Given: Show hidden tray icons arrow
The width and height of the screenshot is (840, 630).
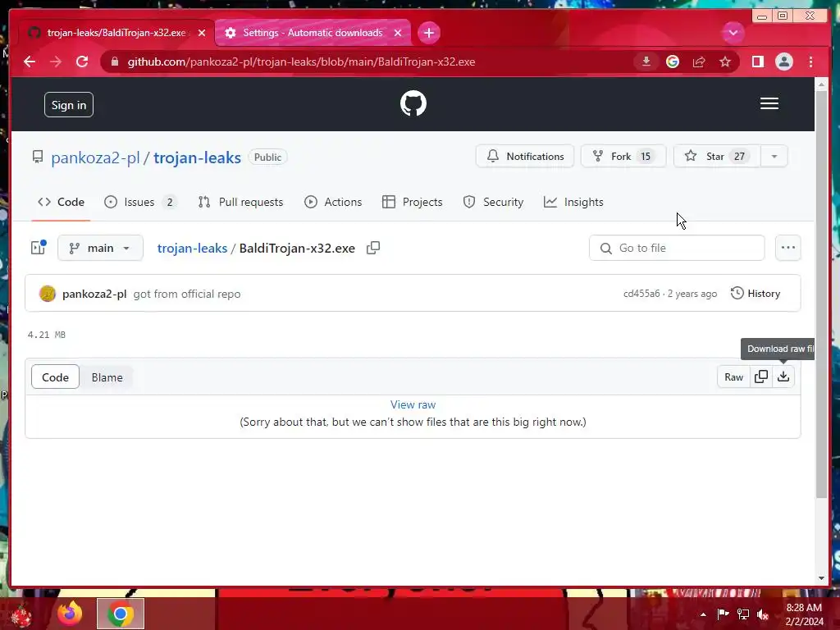Looking at the screenshot, I should click(x=703, y=614).
